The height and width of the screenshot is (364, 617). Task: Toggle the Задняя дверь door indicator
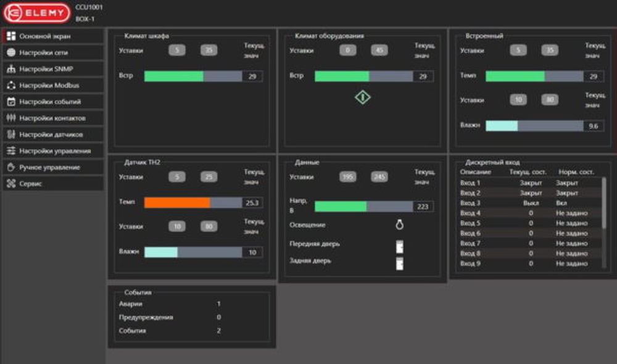(x=399, y=263)
